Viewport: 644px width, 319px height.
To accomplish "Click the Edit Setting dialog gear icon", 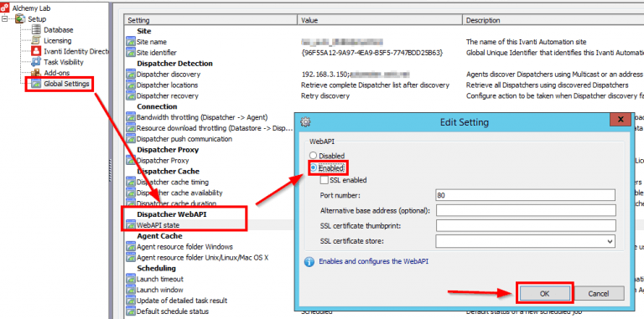I will click(x=305, y=121).
